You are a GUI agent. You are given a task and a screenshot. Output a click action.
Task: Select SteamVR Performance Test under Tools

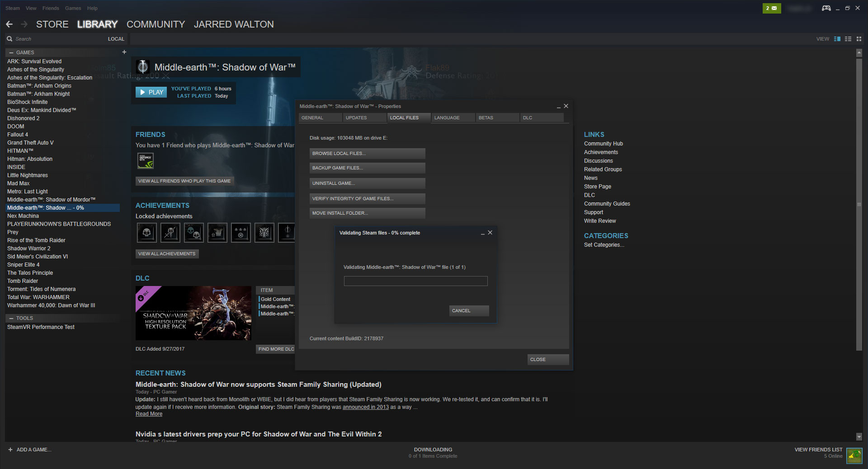[41, 327]
